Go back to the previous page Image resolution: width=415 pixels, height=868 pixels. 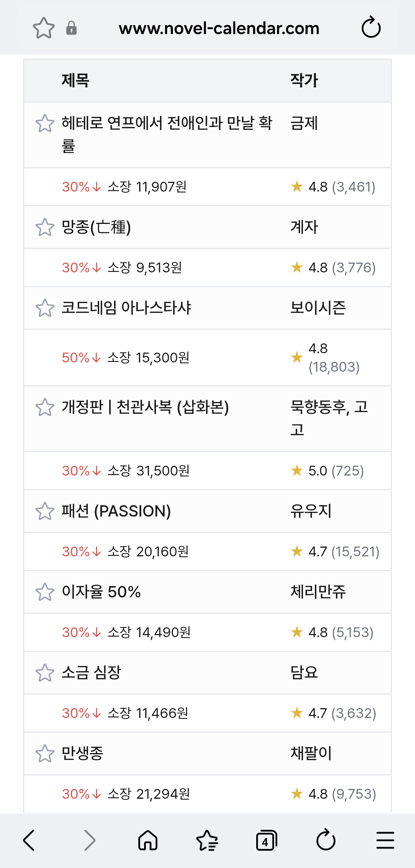point(29,840)
